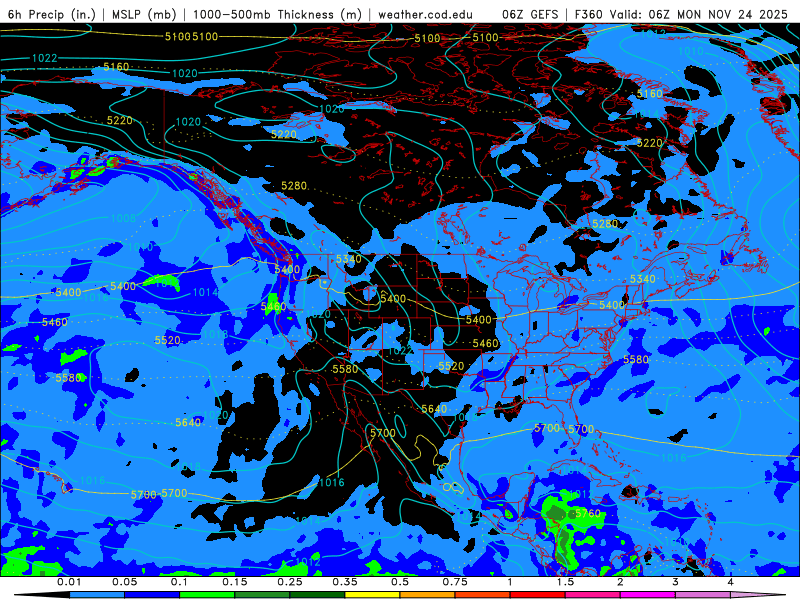The height and width of the screenshot is (600, 800).
Task: Click the "4" scale label
Action: (731, 582)
